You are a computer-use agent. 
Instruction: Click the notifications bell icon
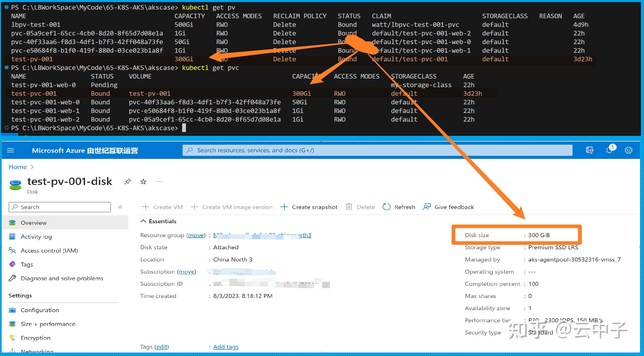tap(609, 150)
